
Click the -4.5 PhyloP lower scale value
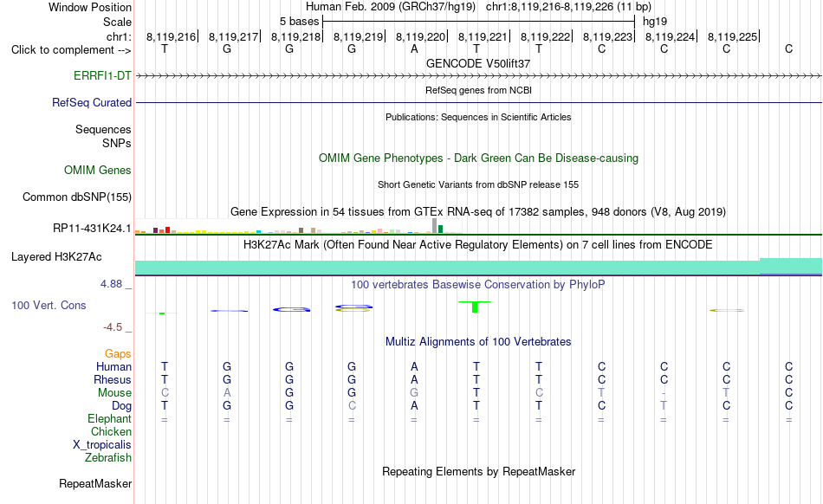pyautogui.click(x=113, y=327)
